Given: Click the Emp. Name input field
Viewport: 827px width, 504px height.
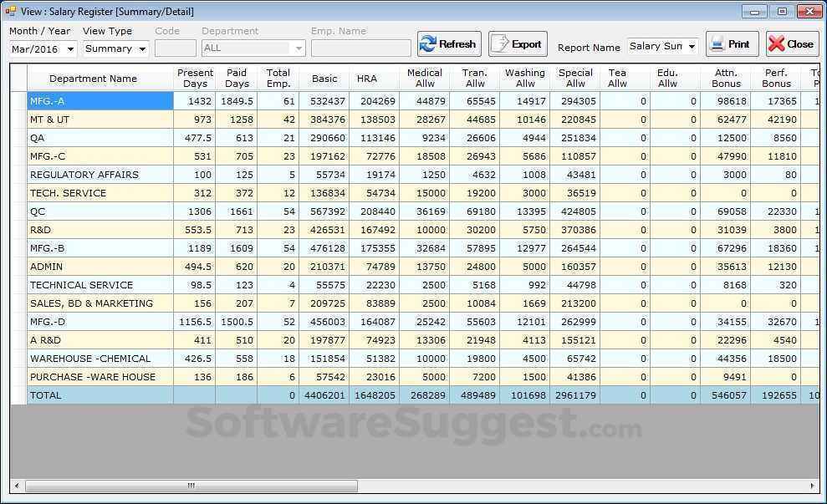Looking at the screenshot, I should tap(359, 48).
